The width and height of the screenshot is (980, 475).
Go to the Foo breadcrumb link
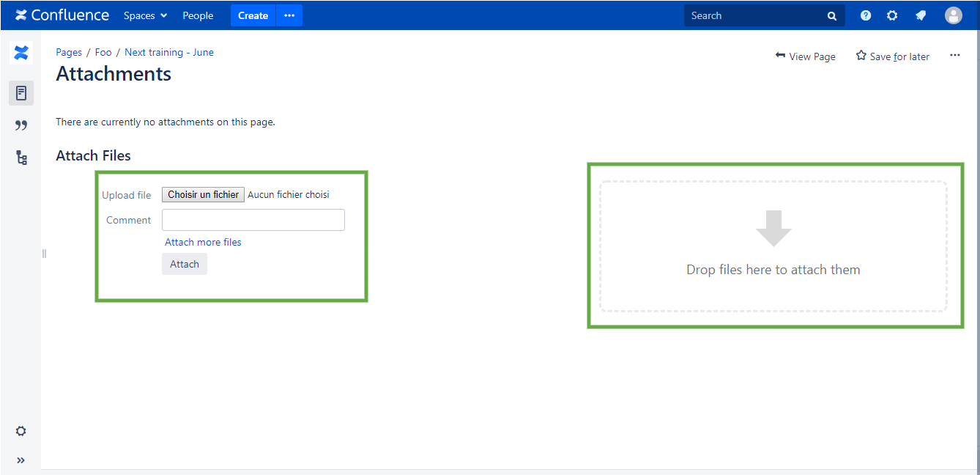click(103, 52)
